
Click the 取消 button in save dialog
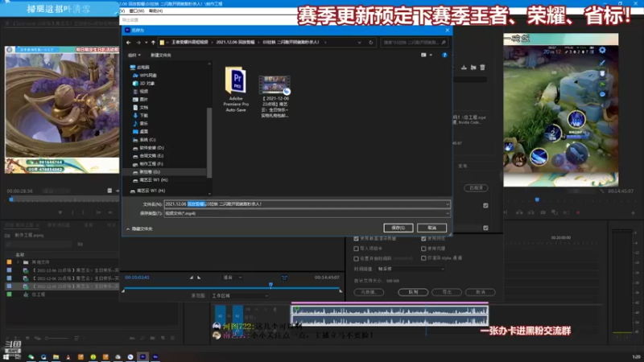(431, 228)
